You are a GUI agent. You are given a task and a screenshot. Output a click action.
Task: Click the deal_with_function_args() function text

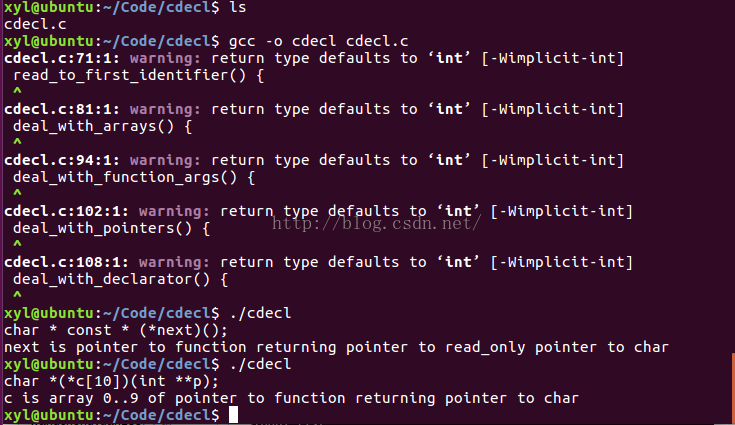tap(134, 177)
